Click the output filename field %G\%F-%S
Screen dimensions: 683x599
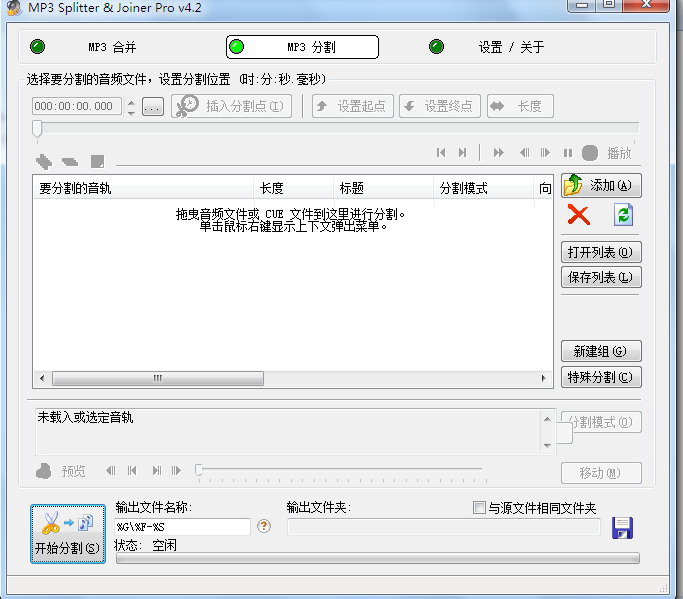pos(183,527)
